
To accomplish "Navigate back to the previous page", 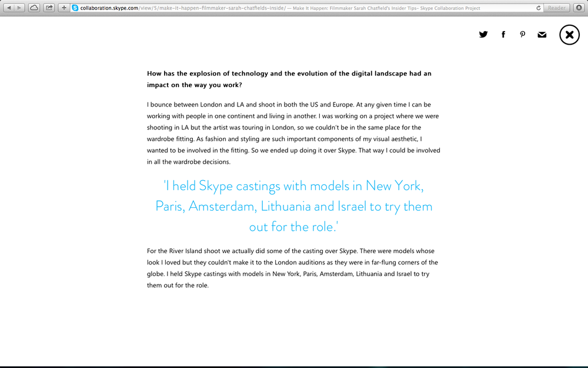I will tap(8, 8).
